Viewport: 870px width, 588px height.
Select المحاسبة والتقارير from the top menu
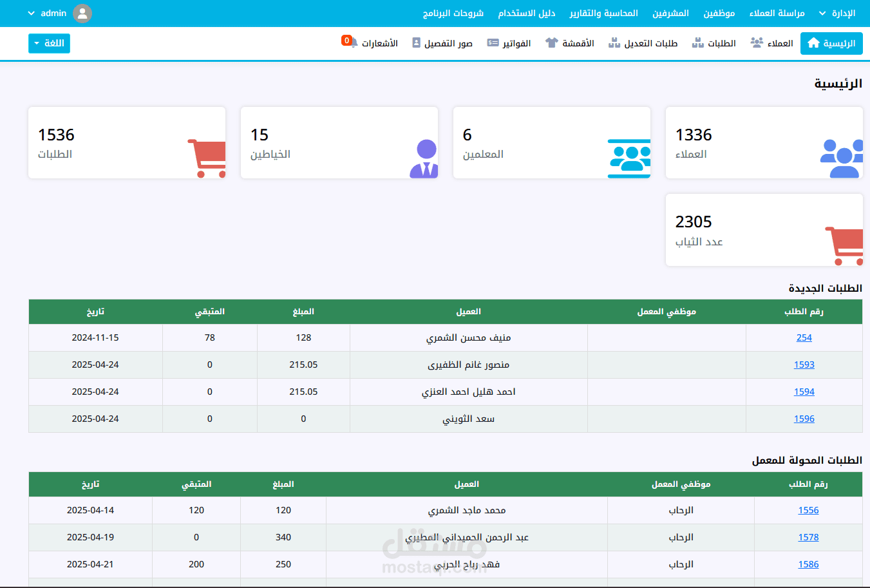603,13
